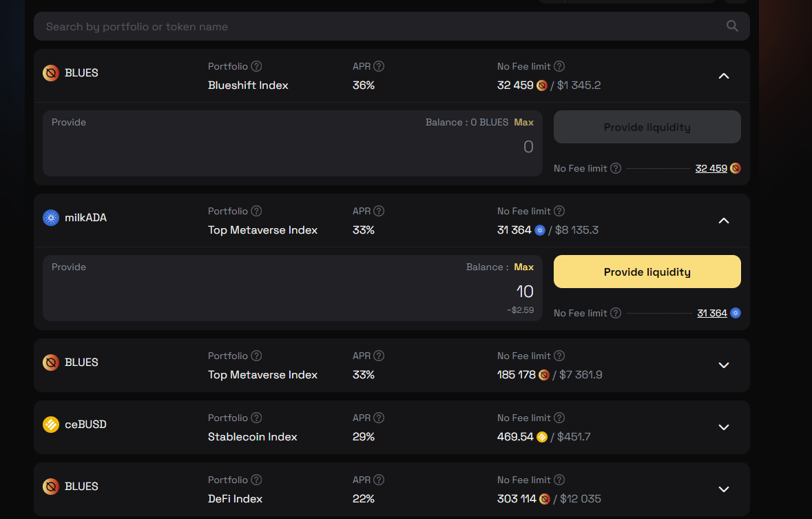Screen dimensions: 812x519
Task: Open APR help icon in ceBUSD row
Action: tap(379, 418)
